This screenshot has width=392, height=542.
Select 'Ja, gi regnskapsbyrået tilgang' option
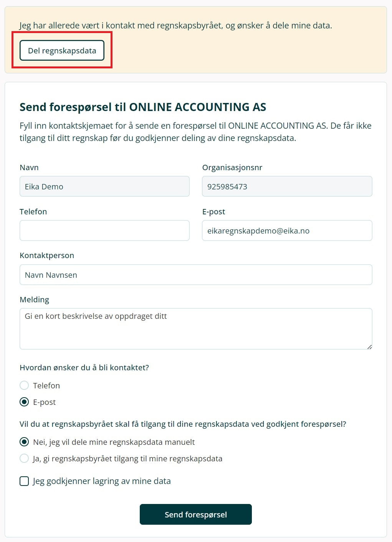(24, 458)
